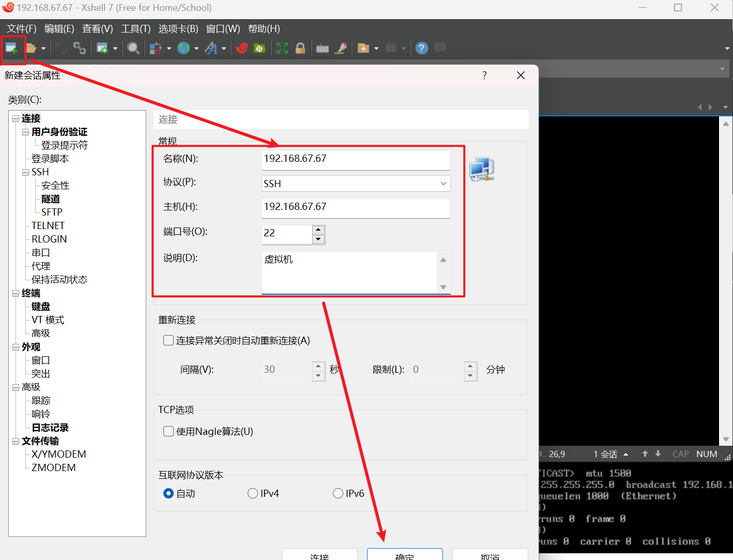
Task: Open the 文件(F) menu
Action: [21, 28]
